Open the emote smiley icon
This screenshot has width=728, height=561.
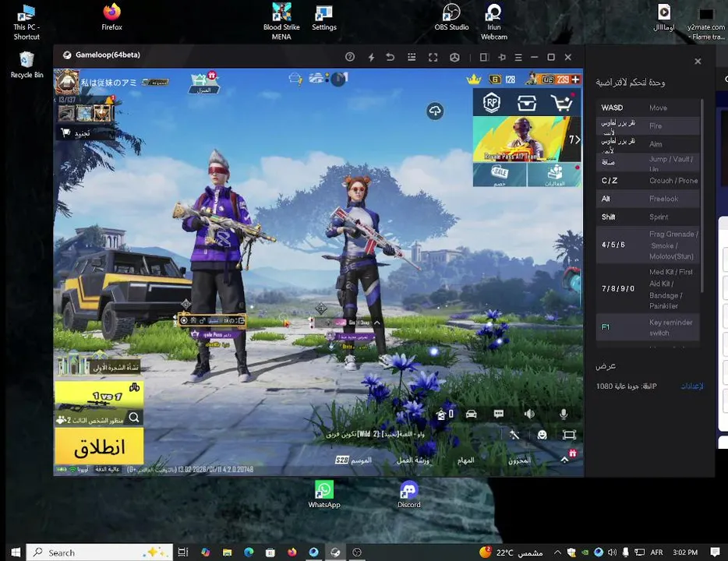point(542,435)
